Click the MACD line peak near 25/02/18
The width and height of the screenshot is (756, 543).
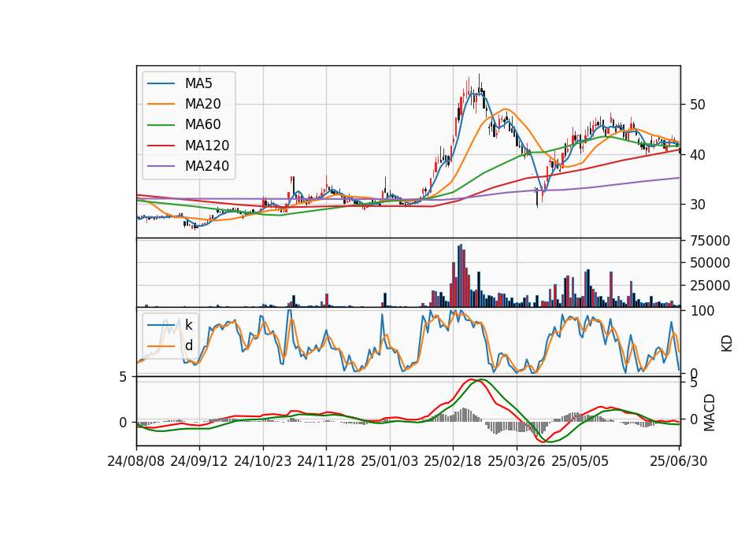471,379
